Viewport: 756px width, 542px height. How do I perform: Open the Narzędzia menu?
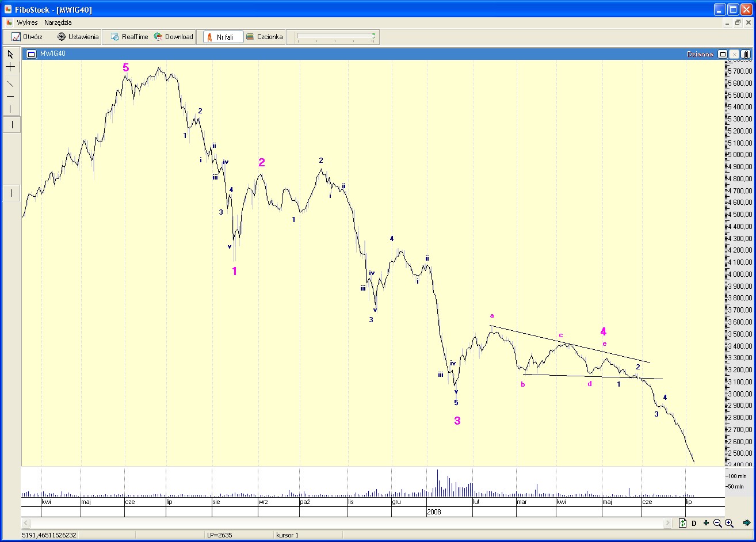pyautogui.click(x=58, y=22)
